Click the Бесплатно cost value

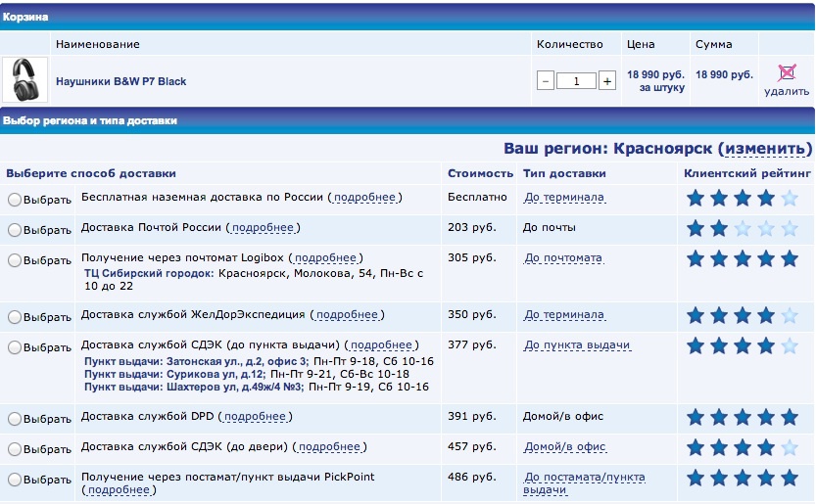[477, 197]
